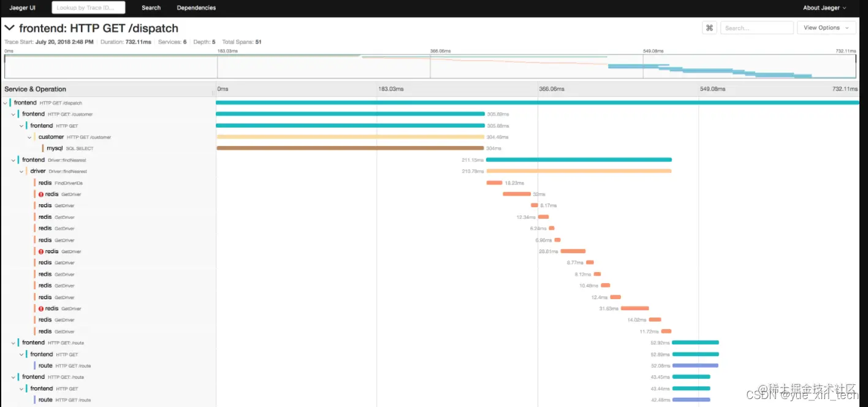Click the 31.63ms redis GetDriver span bar

coord(634,308)
